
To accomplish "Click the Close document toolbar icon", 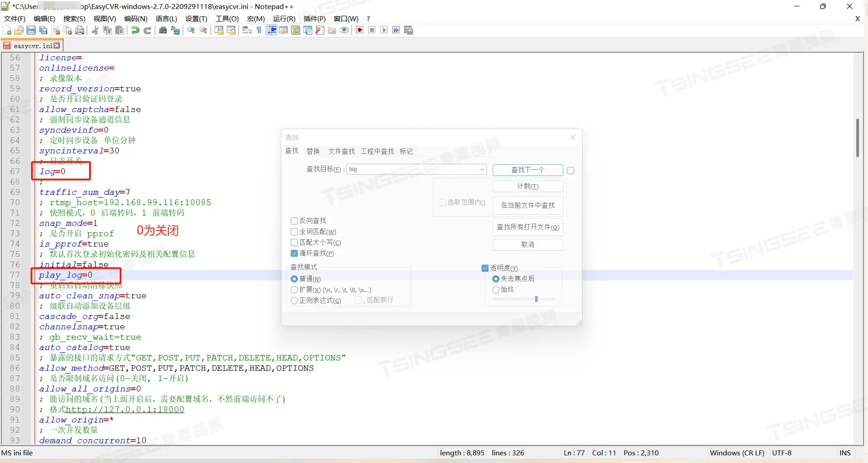I will pyautogui.click(x=56, y=30).
